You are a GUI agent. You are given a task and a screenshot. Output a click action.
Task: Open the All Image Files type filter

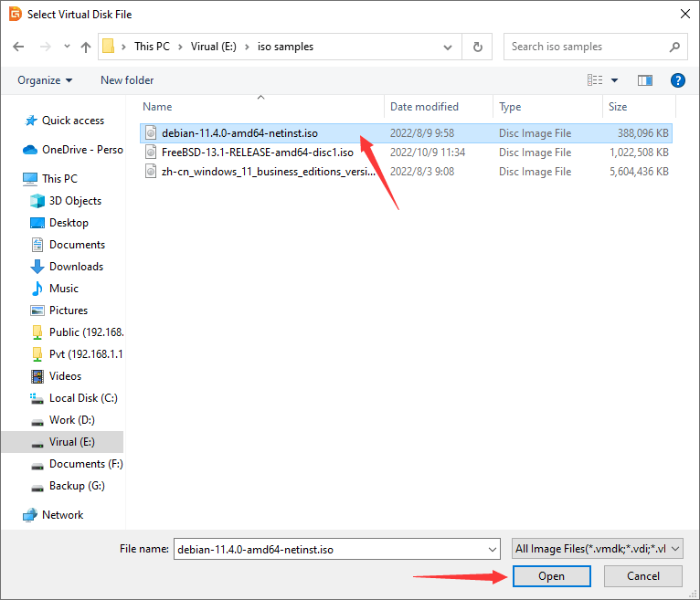pyautogui.click(x=598, y=549)
